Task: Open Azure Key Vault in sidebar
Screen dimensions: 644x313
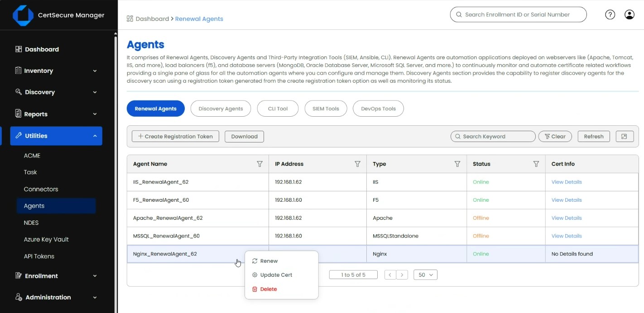Action: 46,239
